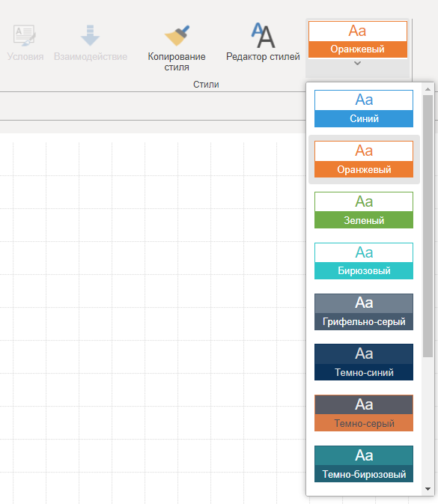The image size is (438, 504).
Task: Pick the Темно-синий style
Action: point(364,362)
